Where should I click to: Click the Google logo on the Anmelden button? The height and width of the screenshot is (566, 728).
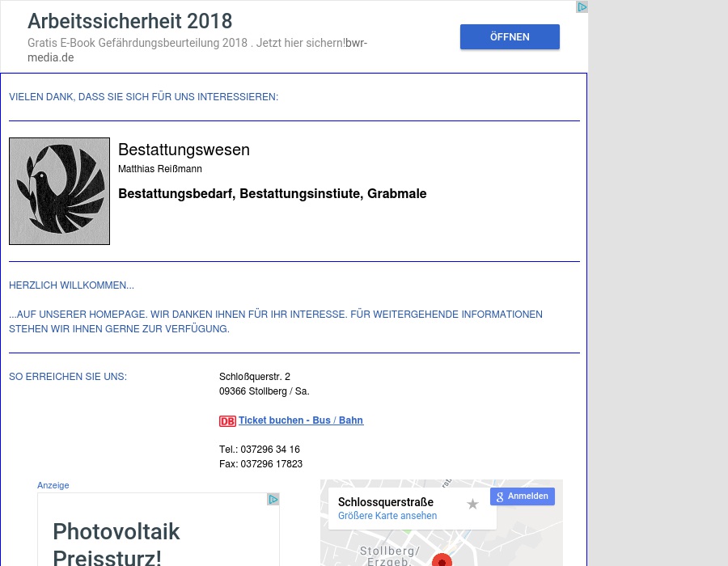click(x=500, y=496)
